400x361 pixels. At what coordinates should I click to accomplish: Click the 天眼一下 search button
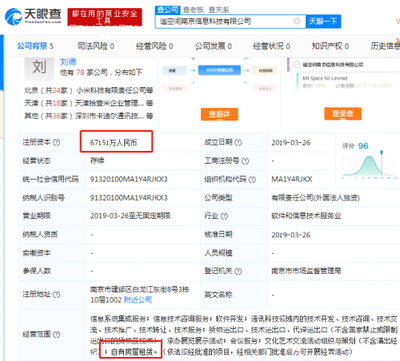[x=323, y=22]
